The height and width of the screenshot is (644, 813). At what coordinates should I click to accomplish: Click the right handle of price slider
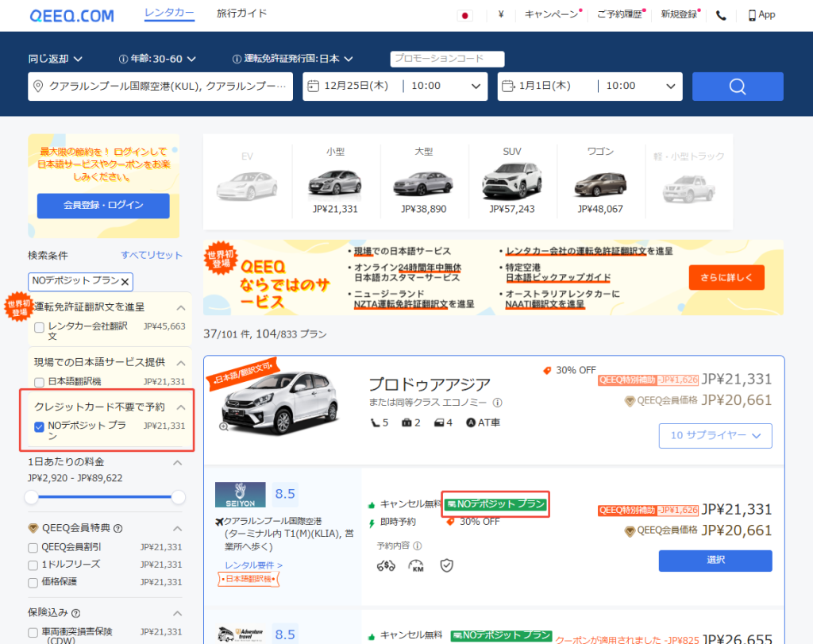[x=179, y=497]
